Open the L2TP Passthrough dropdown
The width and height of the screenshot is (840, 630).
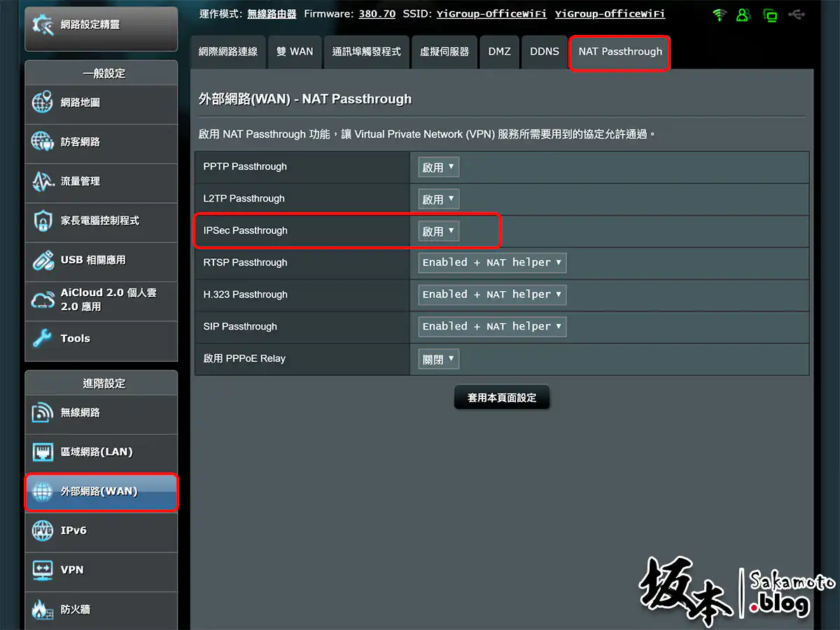(439, 199)
